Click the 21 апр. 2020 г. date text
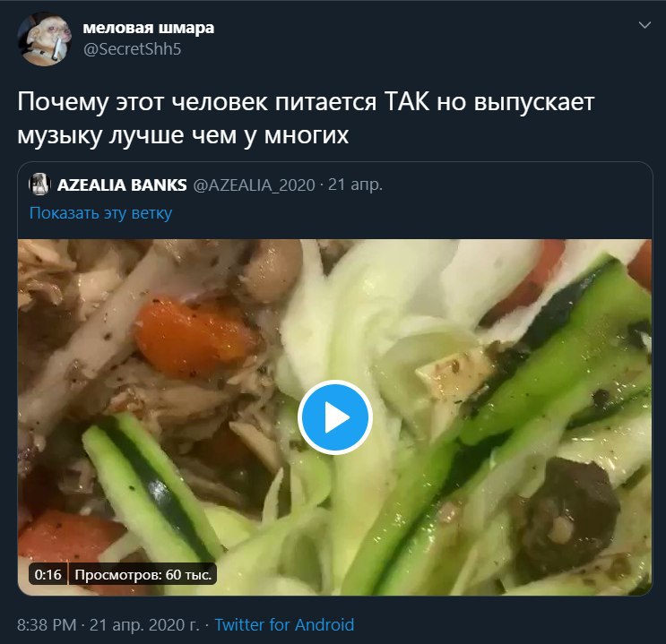This screenshot has width=666, height=644. click(144, 624)
